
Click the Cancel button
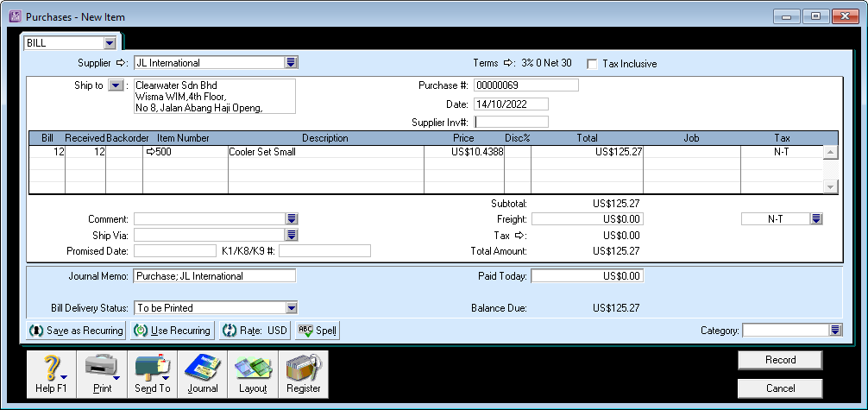(780, 388)
